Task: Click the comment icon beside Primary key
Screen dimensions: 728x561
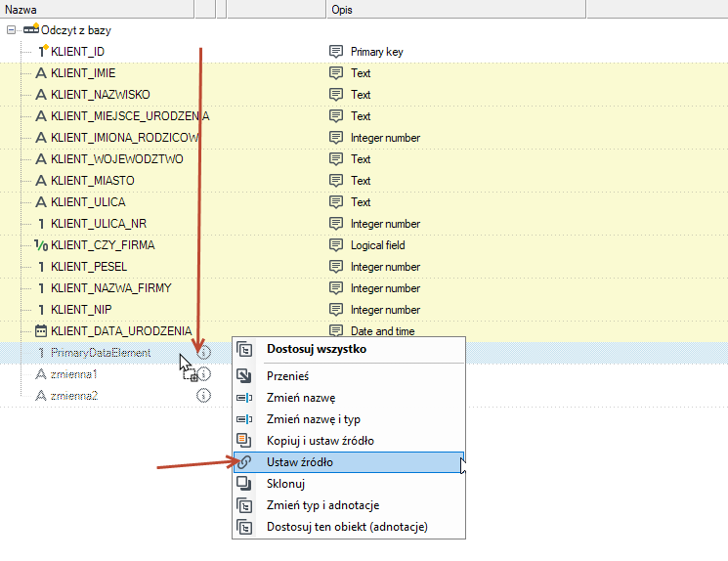Action: point(336,51)
